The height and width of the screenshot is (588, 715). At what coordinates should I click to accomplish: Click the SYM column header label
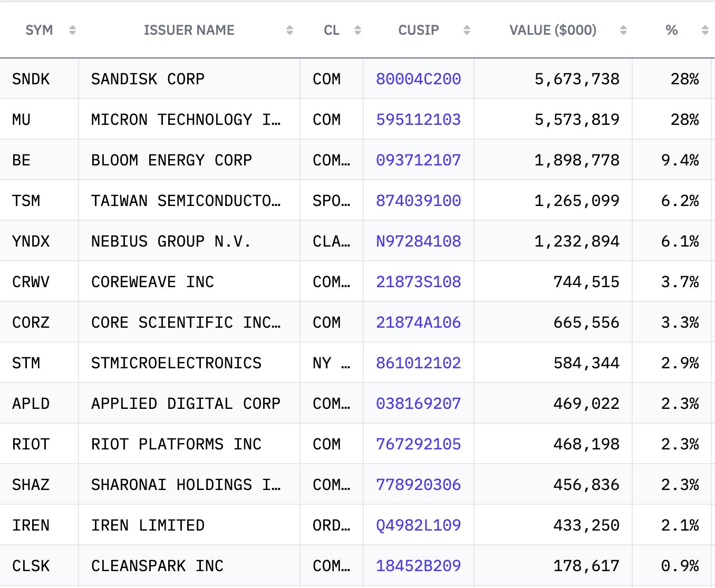pyautogui.click(x=39, y=30)
